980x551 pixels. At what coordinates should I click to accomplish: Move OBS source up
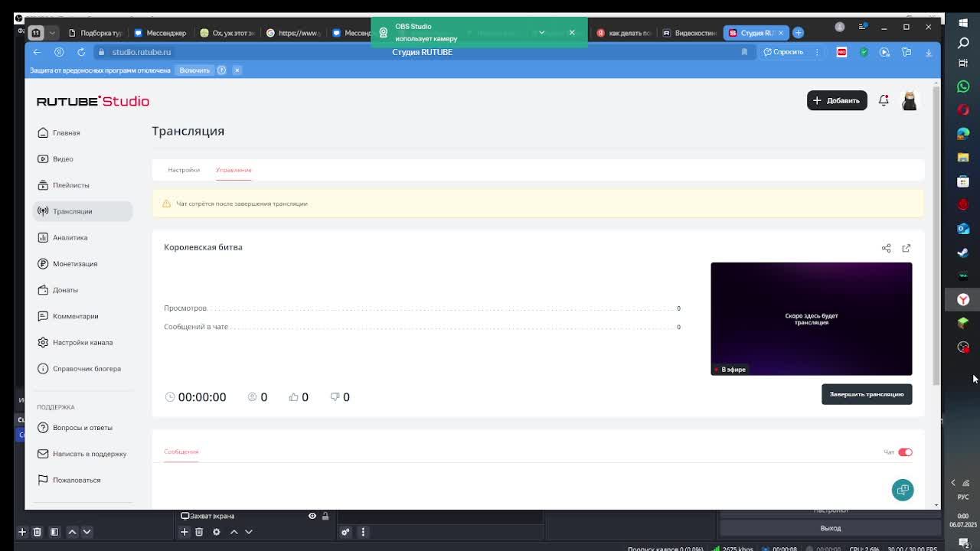coord(234,532)
